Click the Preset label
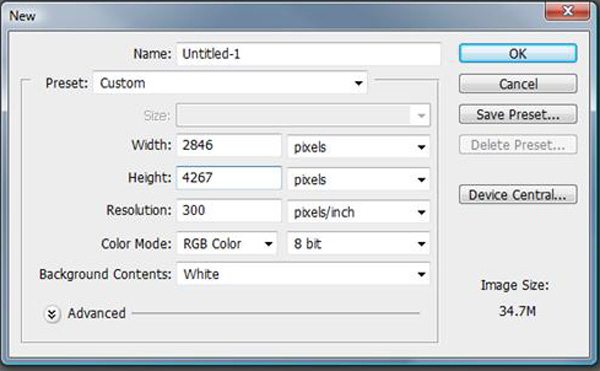The image size is (600, 371). pos(67,83)
